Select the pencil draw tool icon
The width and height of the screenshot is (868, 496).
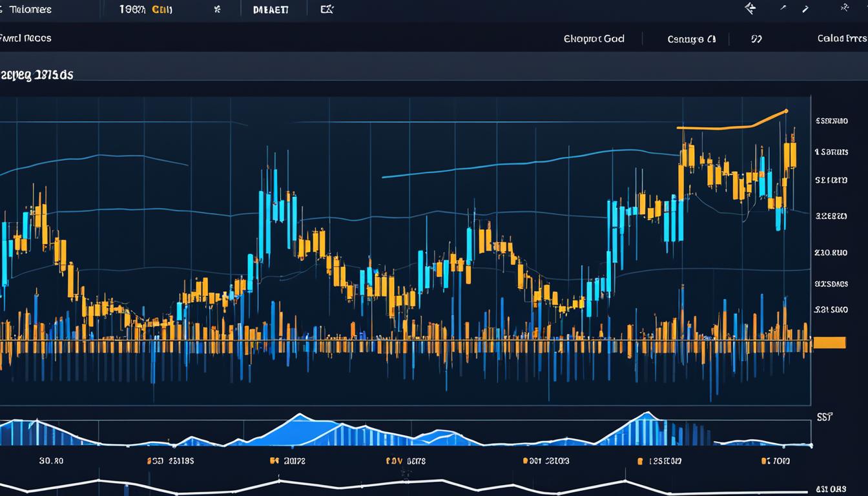[805, 9]
